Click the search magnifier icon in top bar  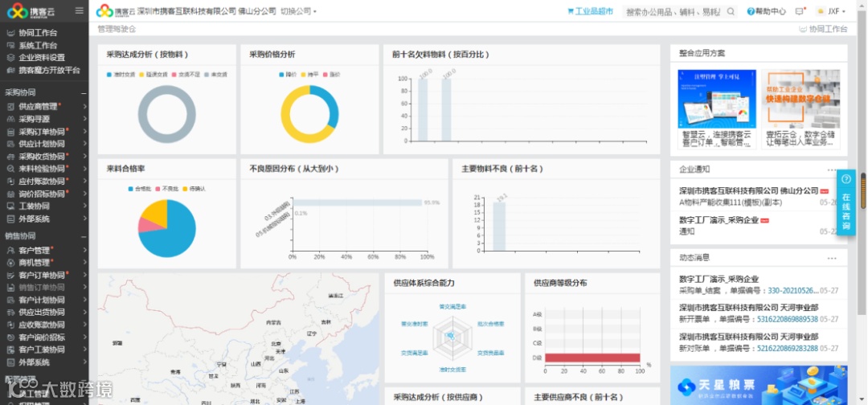click(x=731, y=11)
